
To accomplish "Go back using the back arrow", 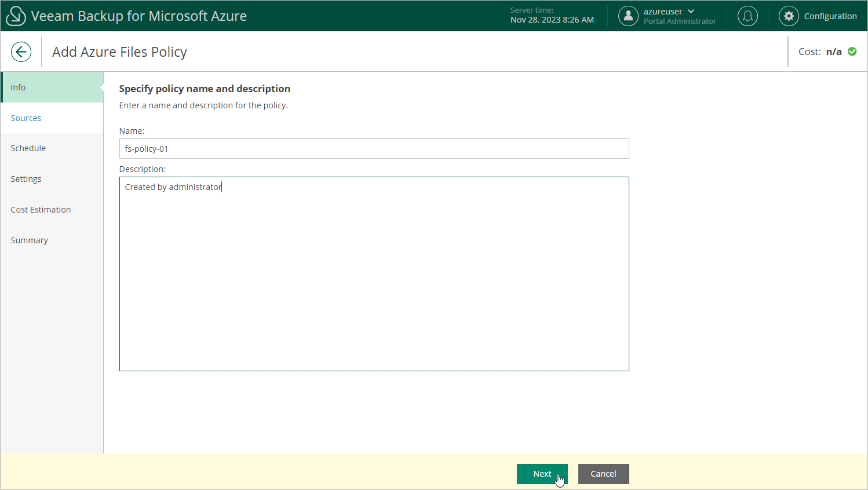I will point(21,52).
